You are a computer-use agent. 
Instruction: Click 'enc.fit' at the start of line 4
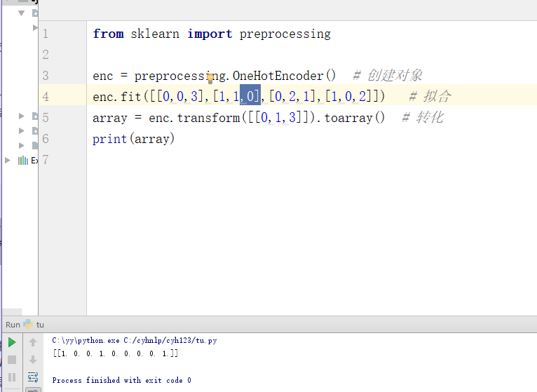tap(117, 97)
